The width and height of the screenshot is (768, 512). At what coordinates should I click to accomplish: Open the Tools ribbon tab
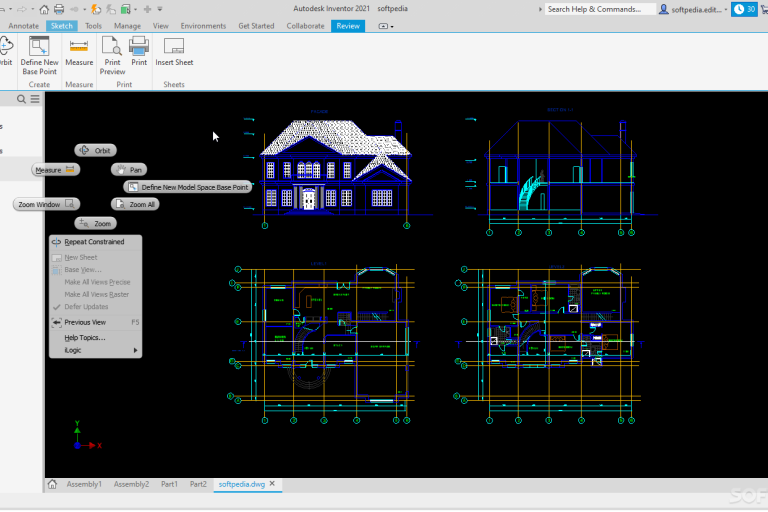(x=93, y=26)
